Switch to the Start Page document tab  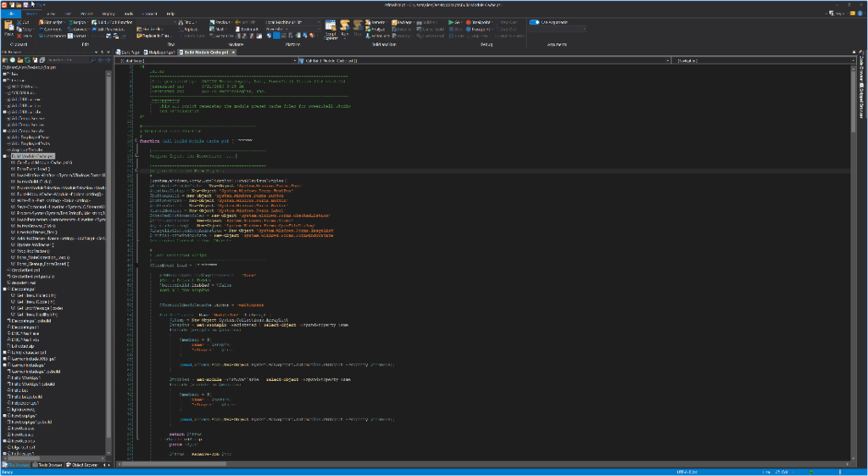[129, 52]
